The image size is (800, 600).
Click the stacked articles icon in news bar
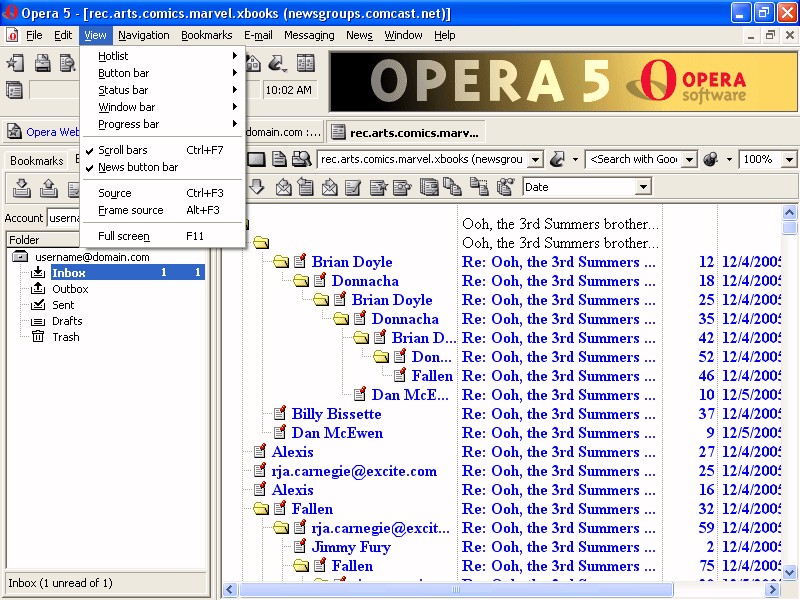pyautogui.click(x=429, y=187)
